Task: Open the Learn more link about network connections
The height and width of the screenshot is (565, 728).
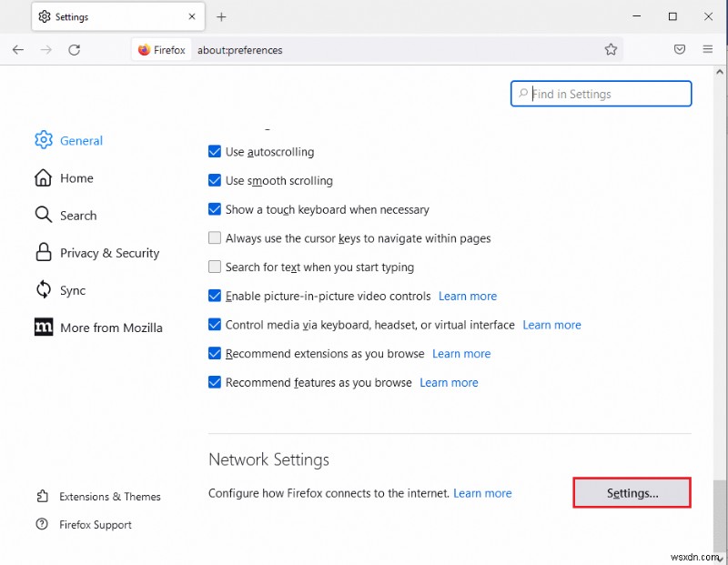Action: click(x=483, y=492)
